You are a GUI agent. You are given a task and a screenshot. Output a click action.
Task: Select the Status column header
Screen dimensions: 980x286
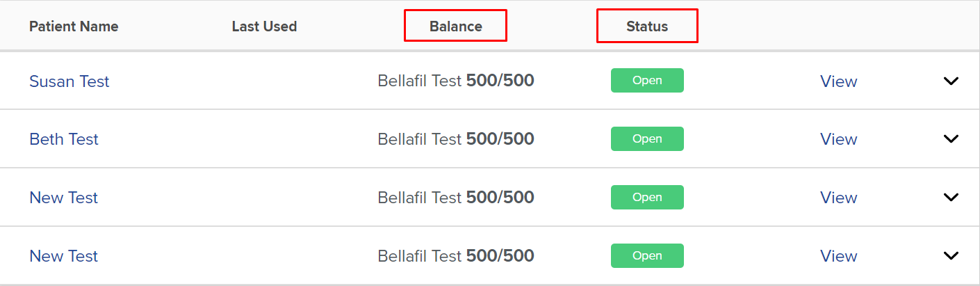point(647,26)
